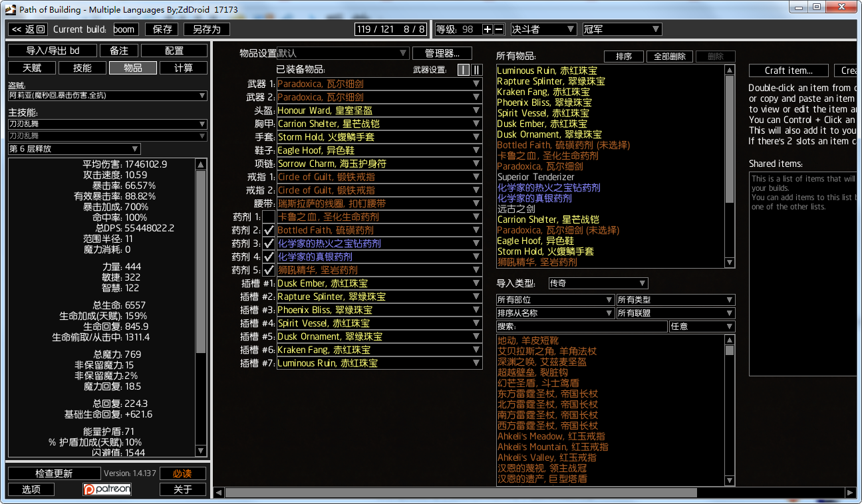Click the Craft item... button
The image size is (862, 504).
(x=788, y=70)
